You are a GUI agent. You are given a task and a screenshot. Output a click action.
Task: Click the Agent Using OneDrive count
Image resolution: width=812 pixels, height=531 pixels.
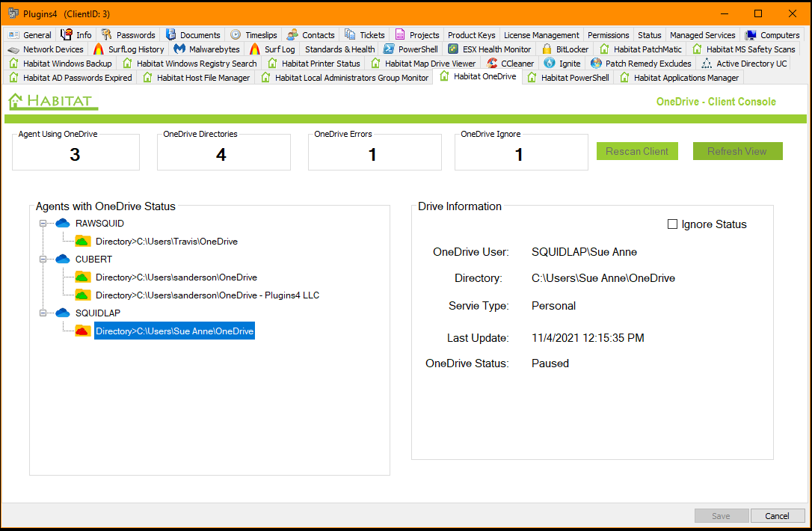coord(75,154)
